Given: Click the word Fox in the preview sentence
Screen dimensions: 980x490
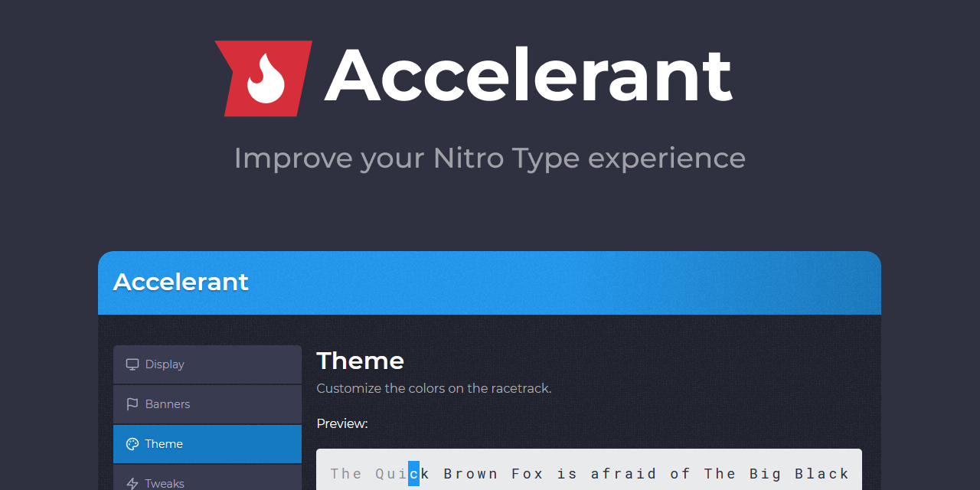Looking at the screenshot, I should click(x=528, y=474).
